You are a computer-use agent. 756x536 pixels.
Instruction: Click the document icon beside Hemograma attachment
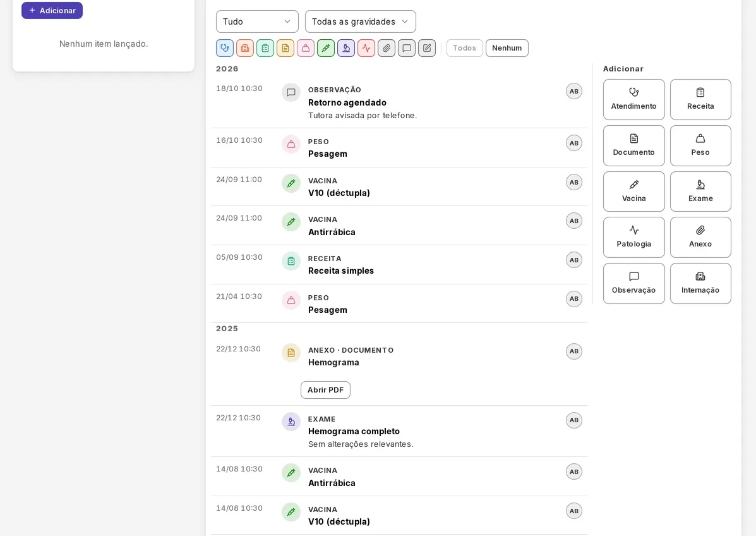click(x=291, y=353)
